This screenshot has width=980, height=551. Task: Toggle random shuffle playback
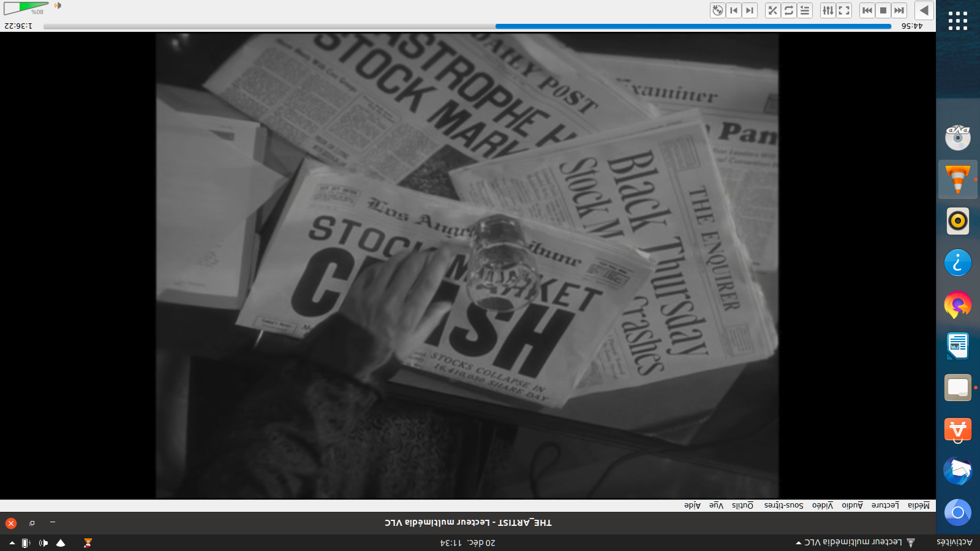[x=773, y=10]
